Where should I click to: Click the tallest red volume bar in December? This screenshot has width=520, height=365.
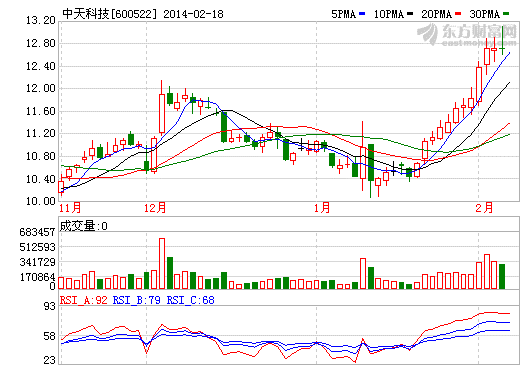[162, 263]
